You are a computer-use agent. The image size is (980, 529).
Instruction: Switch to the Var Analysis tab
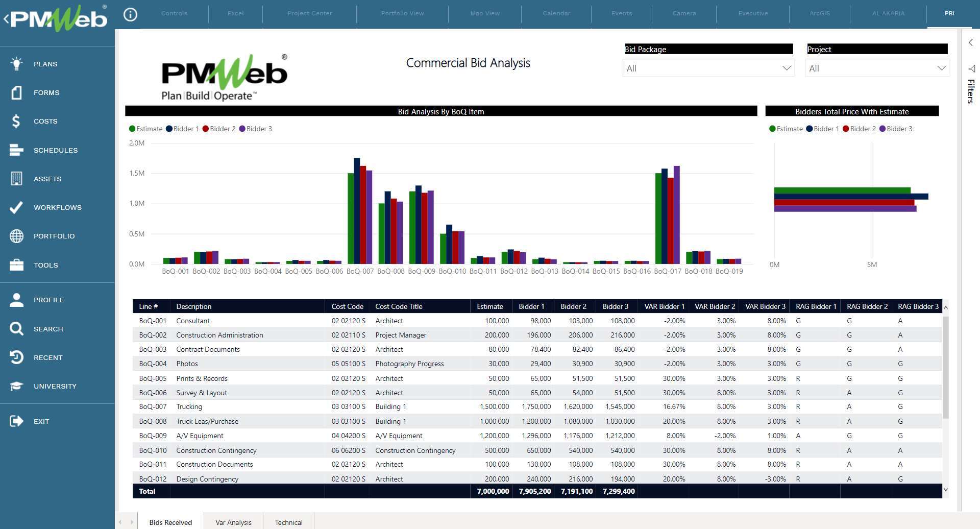[233, 522]
